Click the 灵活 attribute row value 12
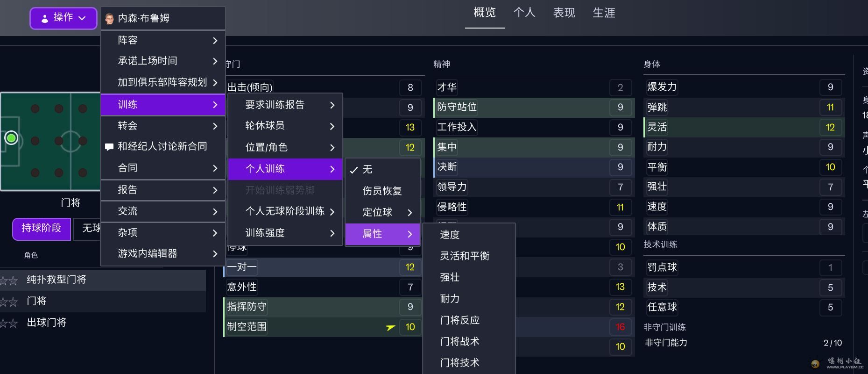This screenshot has height=374, width=868. click(830, 127)
